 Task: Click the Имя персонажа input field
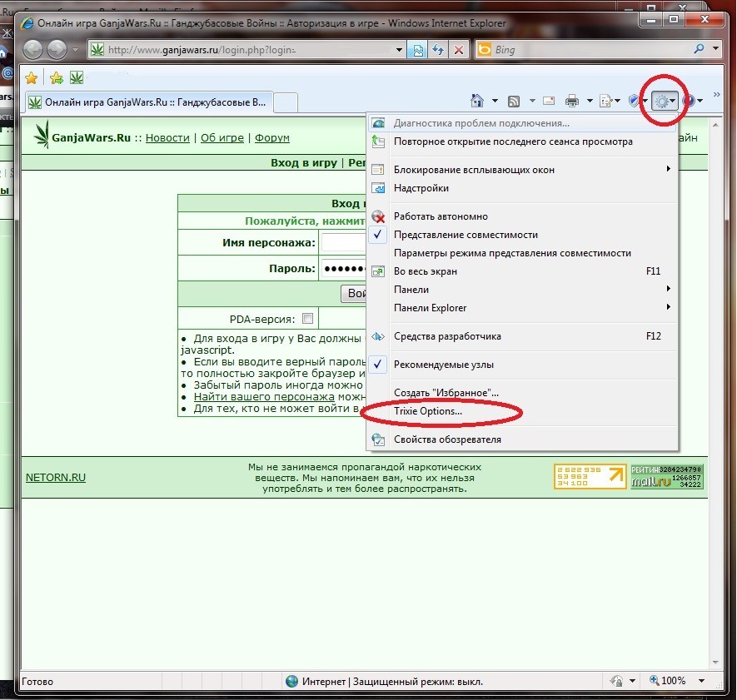point(344,242)
